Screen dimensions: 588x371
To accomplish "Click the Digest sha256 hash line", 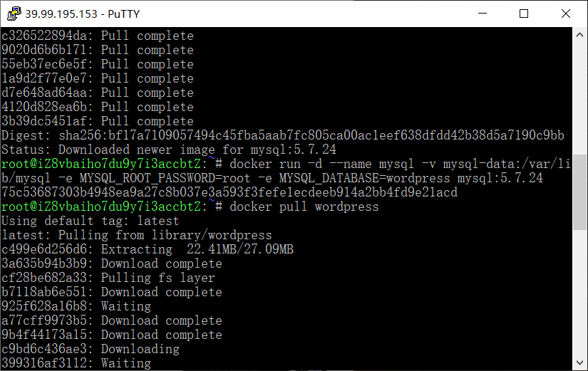I will click(x=283, y=135).
